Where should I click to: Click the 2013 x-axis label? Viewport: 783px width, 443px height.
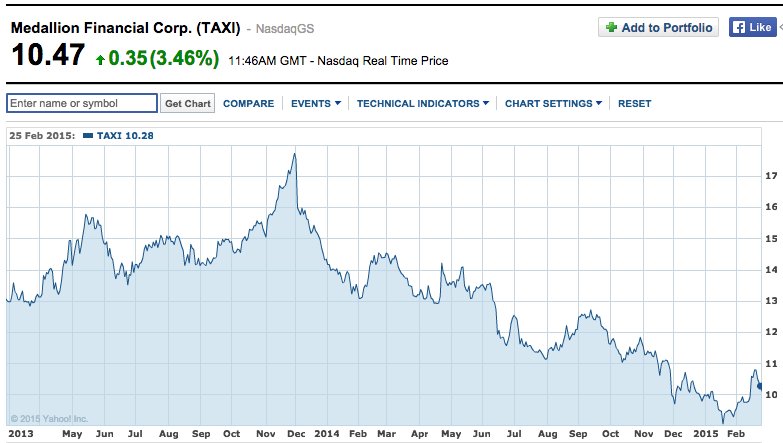click(20, 434)
